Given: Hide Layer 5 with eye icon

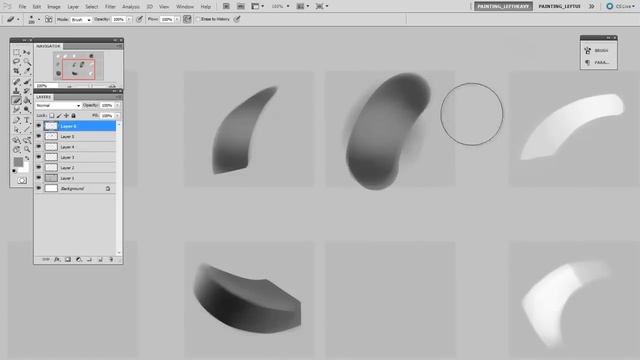Looking at the screenshot, I should coord(39,136).
